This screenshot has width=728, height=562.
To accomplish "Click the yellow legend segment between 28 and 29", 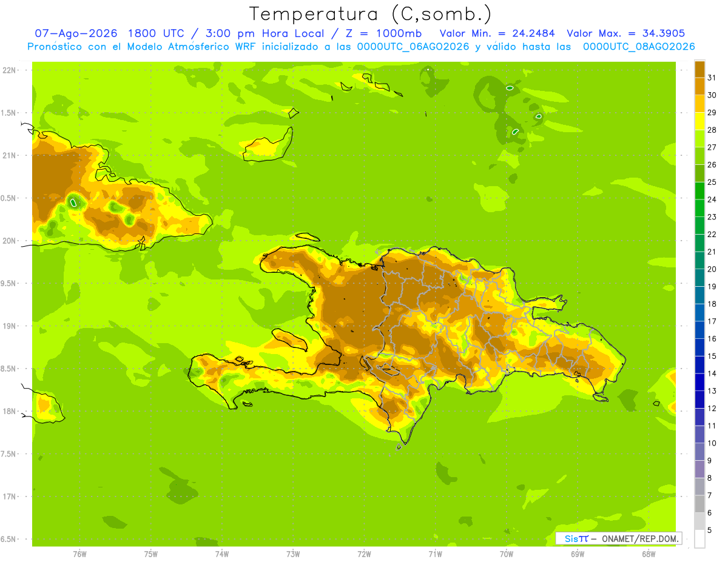I will [699, 121].
